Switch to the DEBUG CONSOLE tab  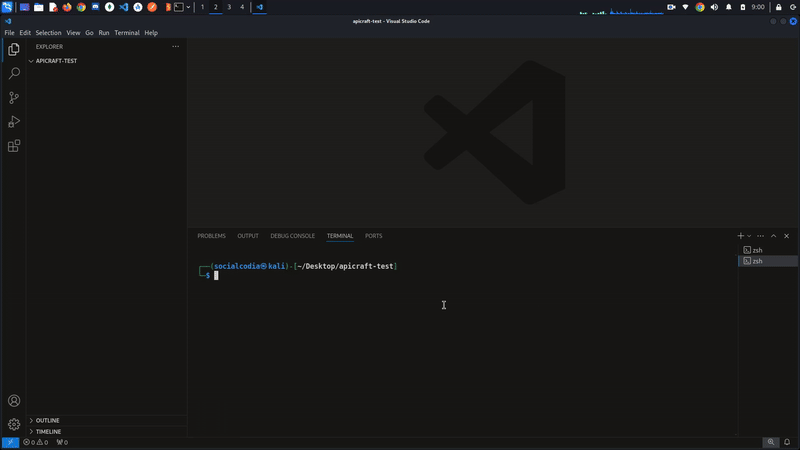pyautogui.click(x=292, y=236)
